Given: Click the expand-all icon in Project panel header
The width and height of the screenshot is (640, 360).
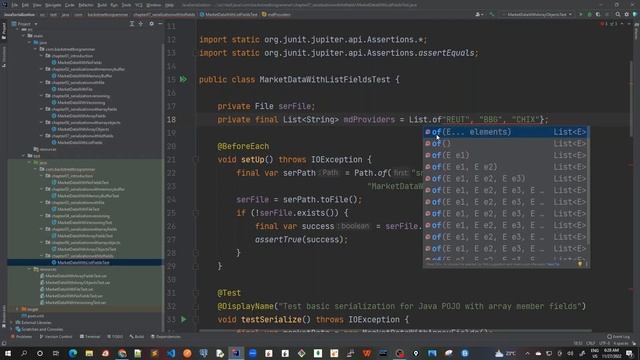Looking at the screenshot, I should pos(132,24).
